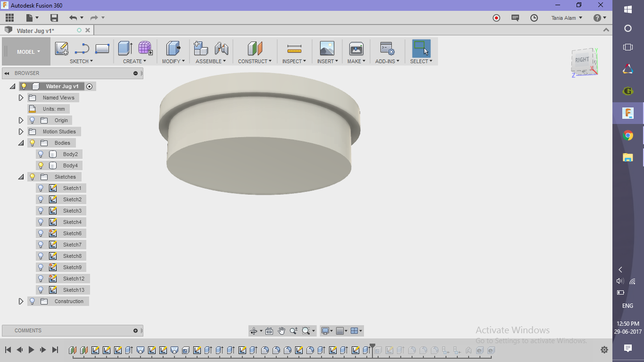Step forward one timeline feature

tap(43, 350)
